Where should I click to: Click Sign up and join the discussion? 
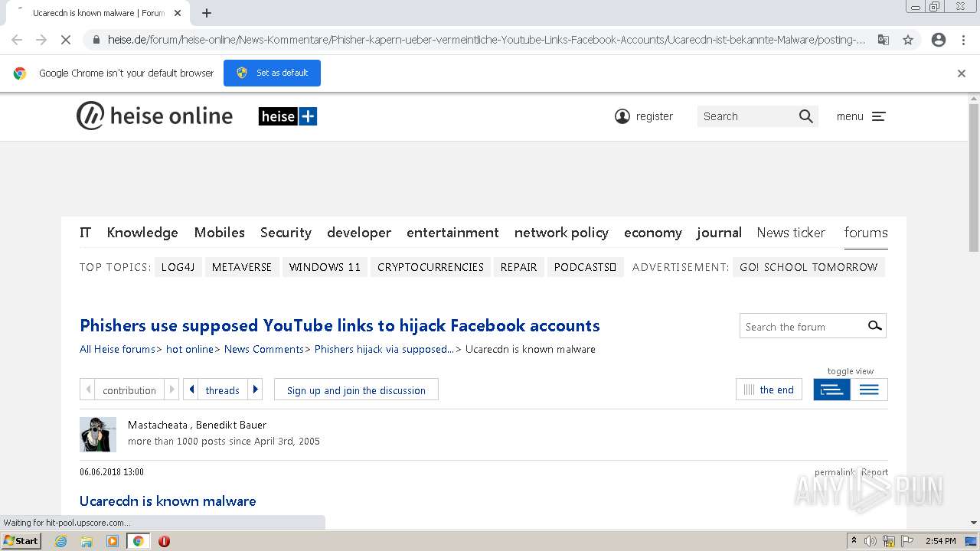click(x=356, y=390)
